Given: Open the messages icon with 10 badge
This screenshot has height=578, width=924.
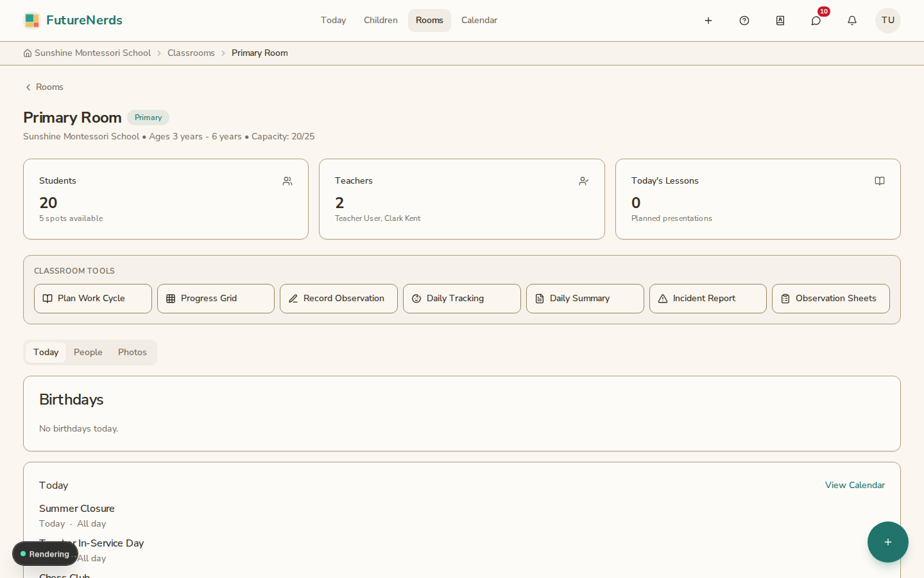Looking at the screenshot, I should click(x=816, y=21).
